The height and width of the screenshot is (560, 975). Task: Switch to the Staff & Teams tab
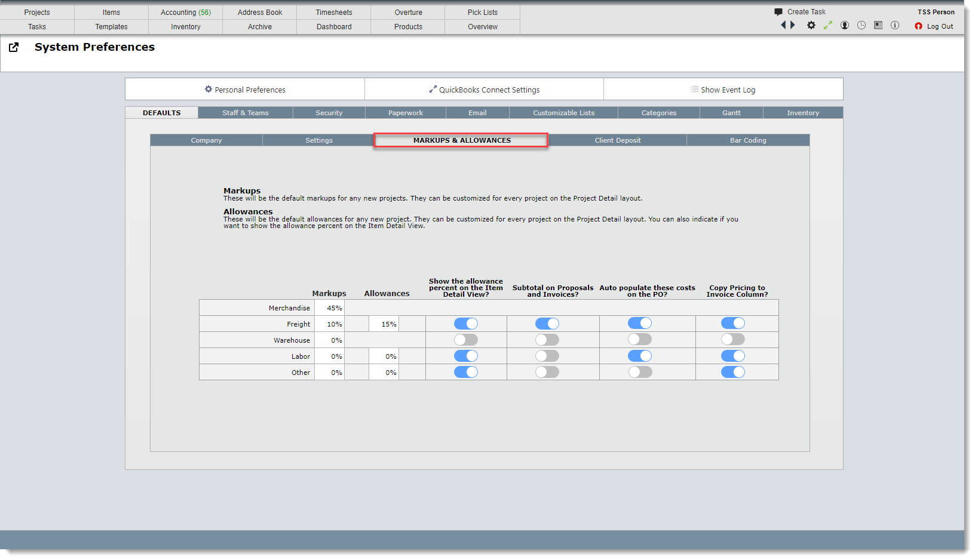pos(246,113)
